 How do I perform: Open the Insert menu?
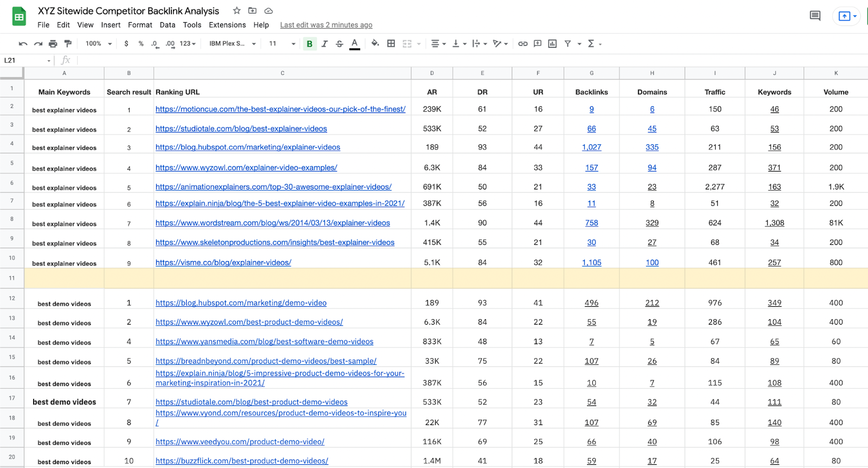click(x=111, y=25)
